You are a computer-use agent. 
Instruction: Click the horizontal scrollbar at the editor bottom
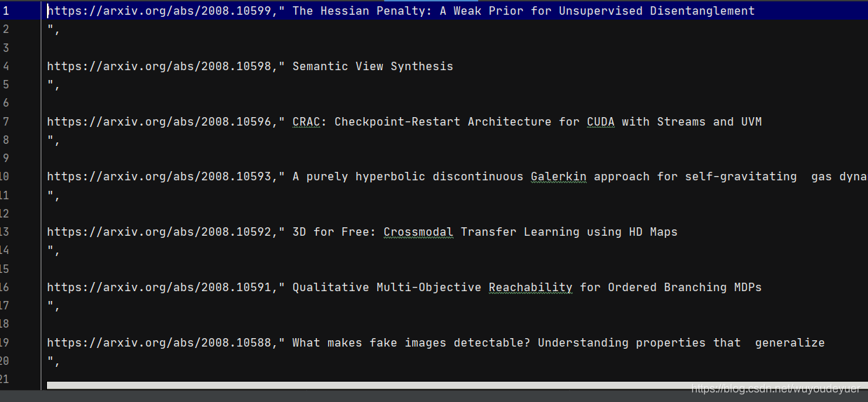(457, 385)
